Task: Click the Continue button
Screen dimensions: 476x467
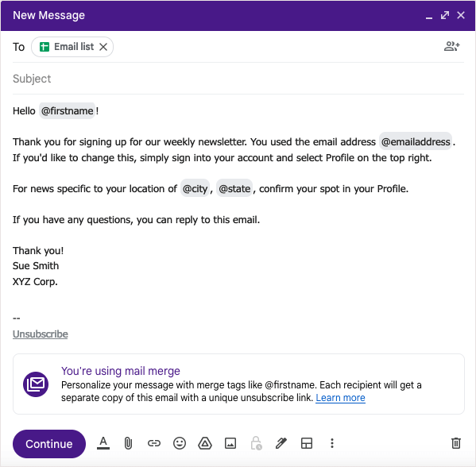Action: click(49, 444)
